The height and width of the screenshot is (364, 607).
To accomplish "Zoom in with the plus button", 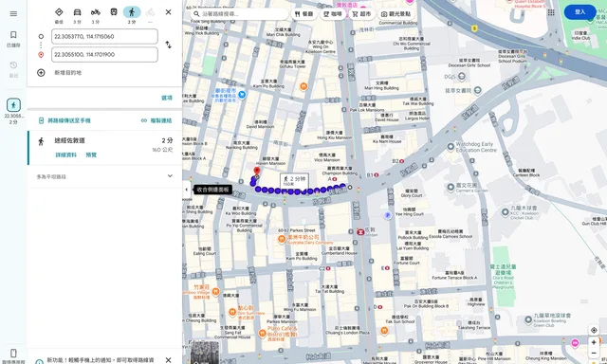I will (594, 342).
